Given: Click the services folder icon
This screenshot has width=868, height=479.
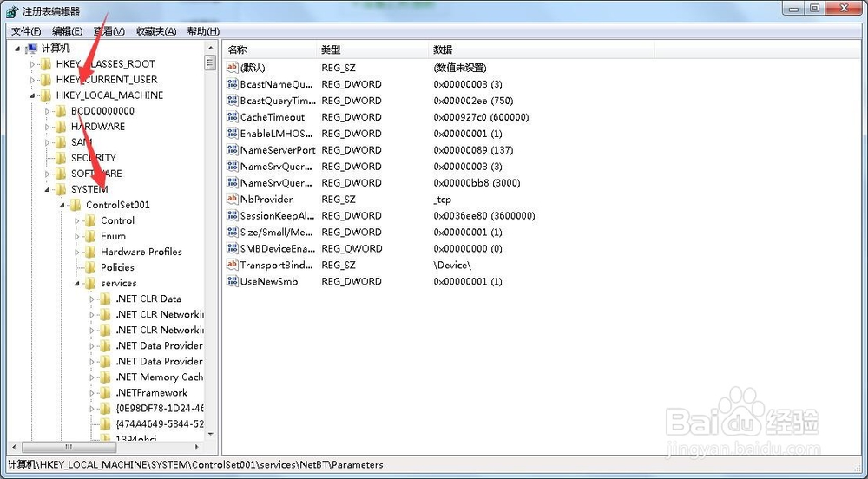Looking at the screenshot, I should pos(90,283).
